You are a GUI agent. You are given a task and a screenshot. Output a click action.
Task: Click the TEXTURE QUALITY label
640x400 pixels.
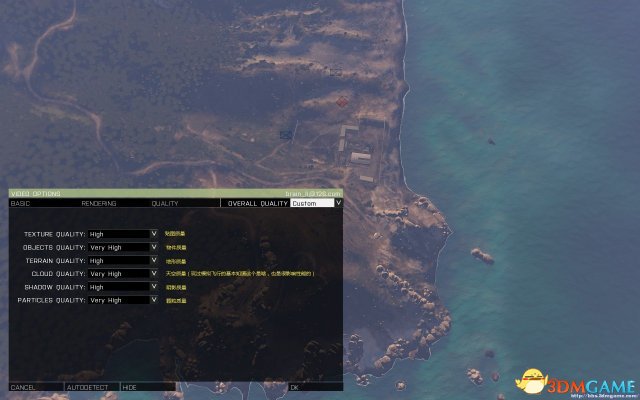coord(55,234)
